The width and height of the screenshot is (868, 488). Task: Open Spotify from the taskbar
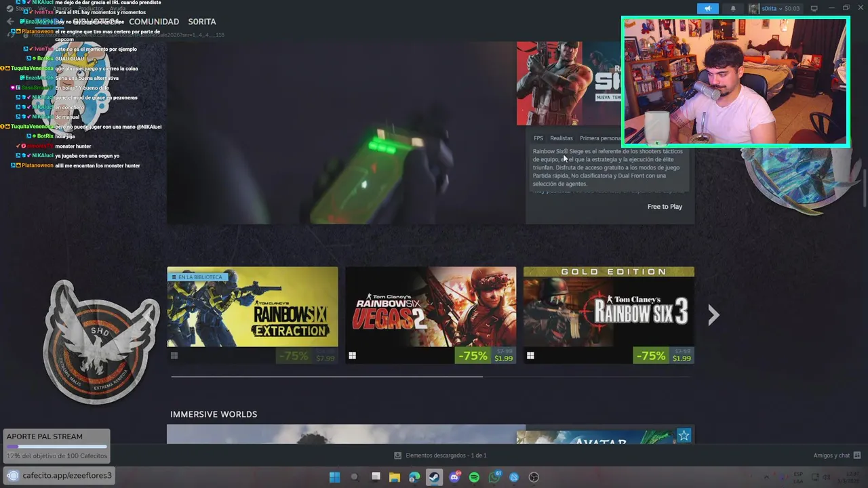pyautogui.click(x=475, y=477)
